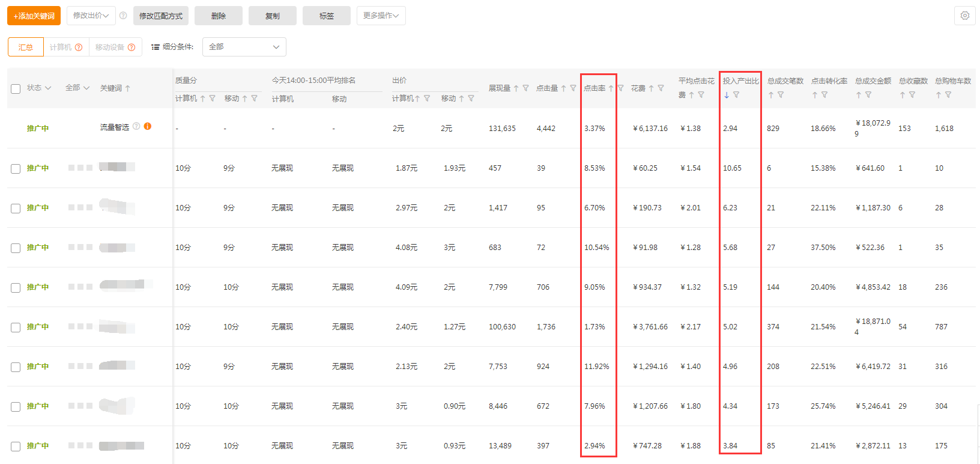Click the 1,618 shopping cart count
The width and height of the screenshot is (980, 464).
click(944, 129)
